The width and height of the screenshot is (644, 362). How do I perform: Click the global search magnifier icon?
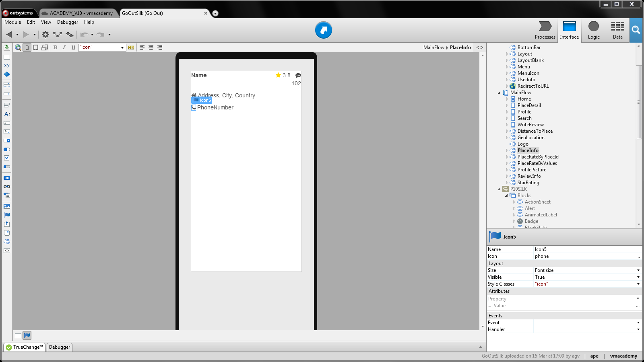coord(636,30)
